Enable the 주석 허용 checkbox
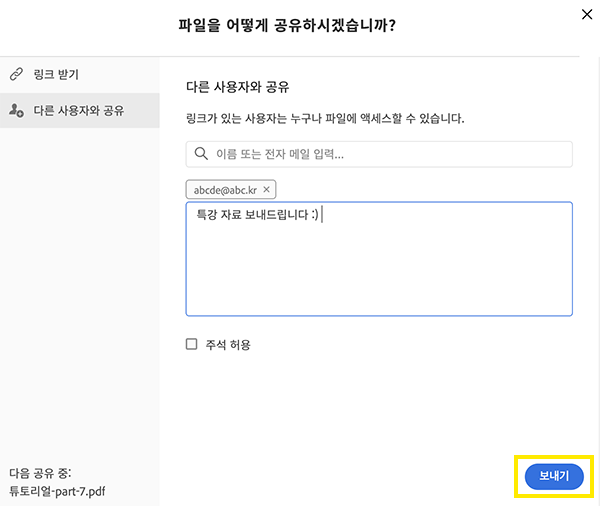Image resolution: width=600 pixels, height=506 pixels. pyautogui.click(x=192, y=344)
